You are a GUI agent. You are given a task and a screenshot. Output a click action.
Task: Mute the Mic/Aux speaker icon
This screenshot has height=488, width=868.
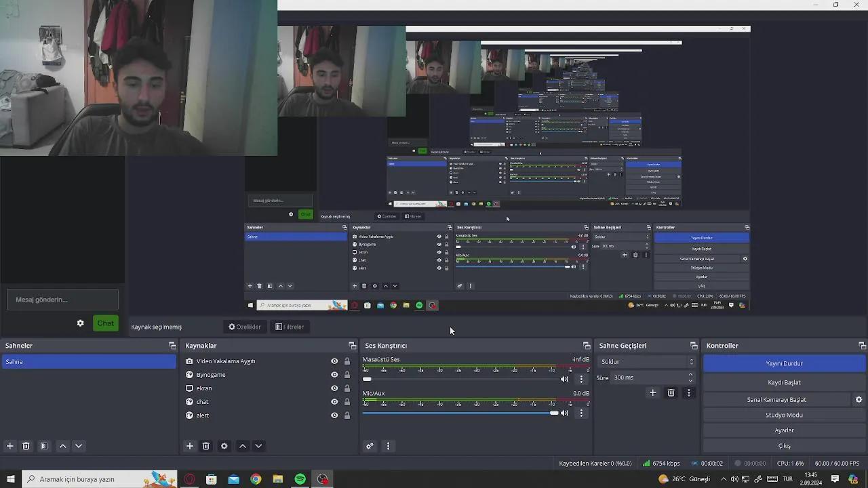564,413
